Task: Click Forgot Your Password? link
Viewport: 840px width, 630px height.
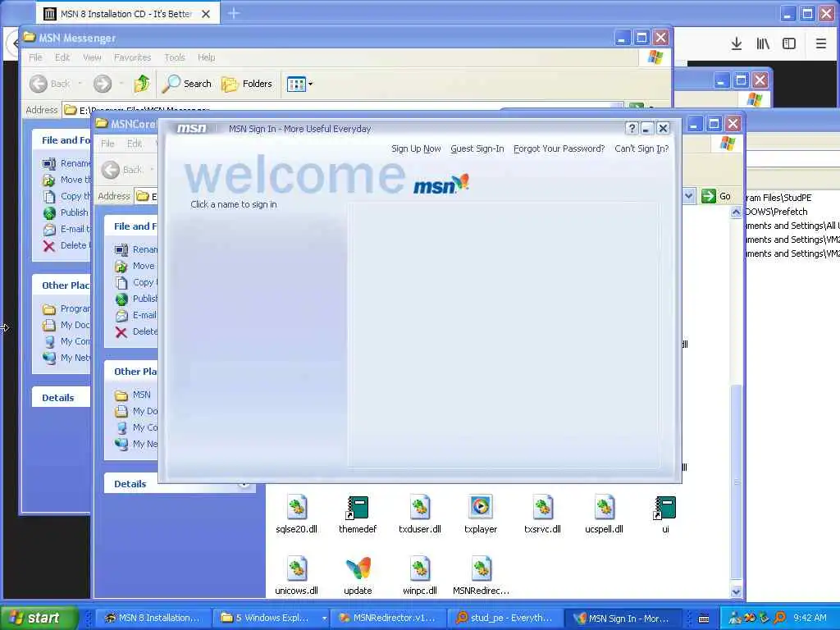Action: (x=559, y=149)
